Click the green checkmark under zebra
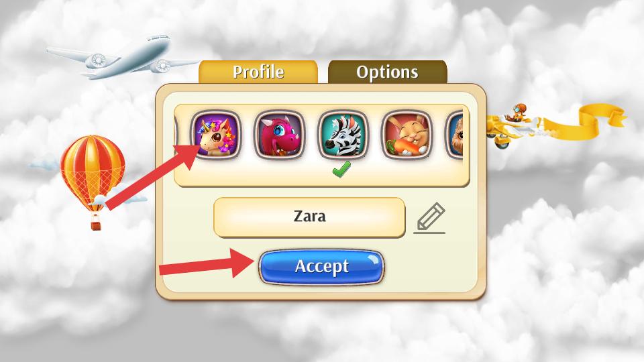Viewport: 644px width, 362px height. pos(341,169)
